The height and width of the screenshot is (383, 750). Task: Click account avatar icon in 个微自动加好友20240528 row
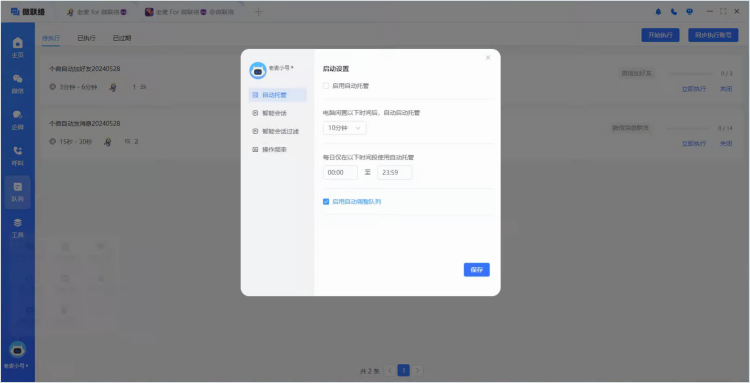tap(112, 88)
